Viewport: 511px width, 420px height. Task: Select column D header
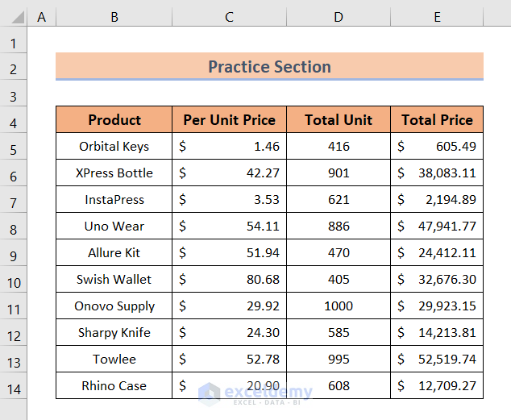(x=339, y=17)
